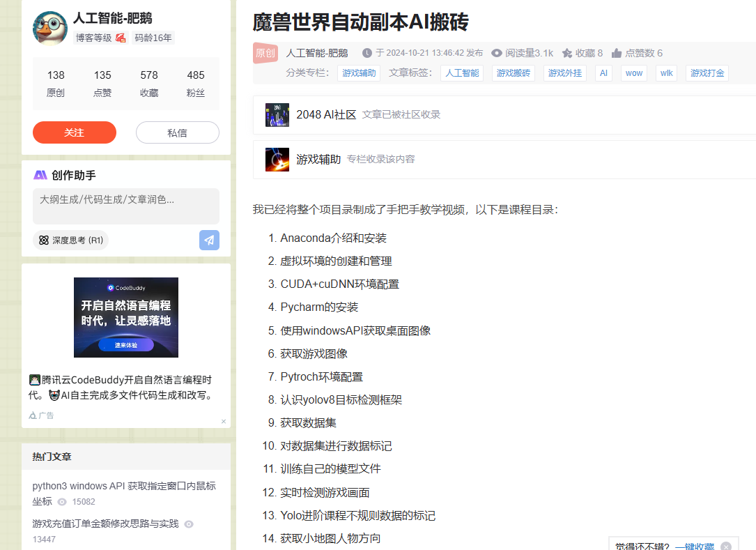Open the 腾讯云CodeBuddy ad text link
756x550 pixels.
tap(120, 388)
